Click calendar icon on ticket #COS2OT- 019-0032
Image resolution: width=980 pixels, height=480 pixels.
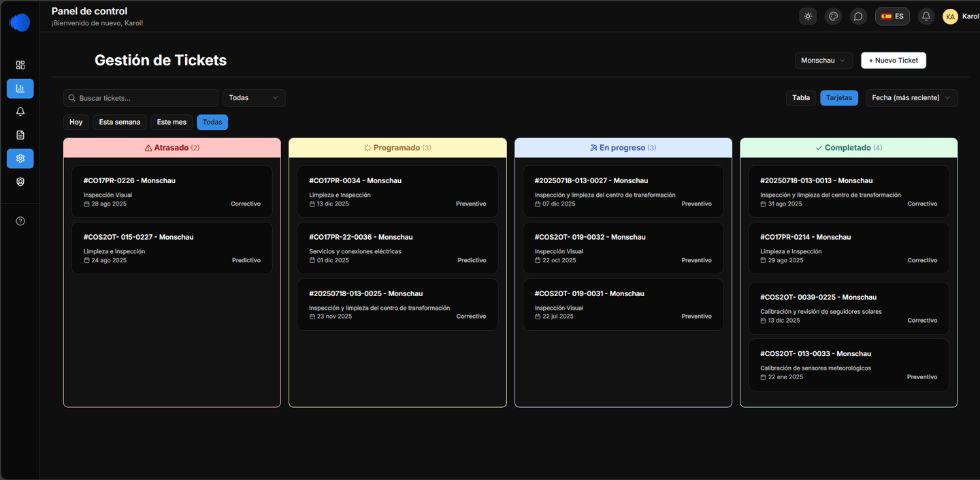coord(538,261)
